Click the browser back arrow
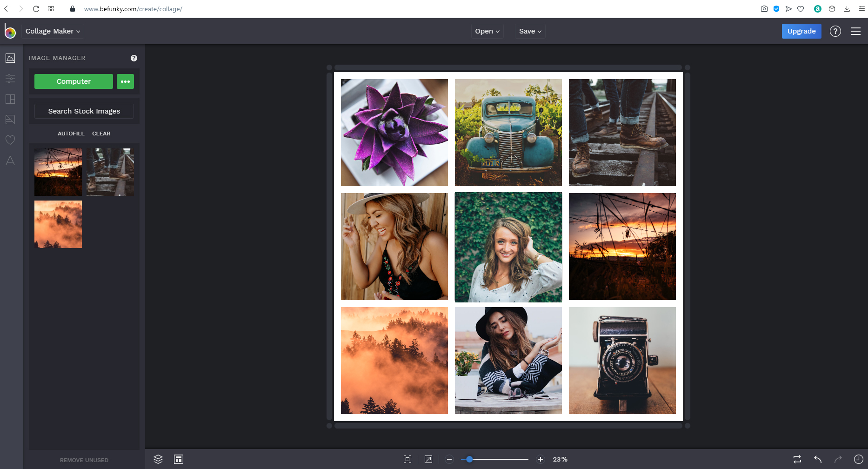This screenshot has height=469, width=868. 6,9
